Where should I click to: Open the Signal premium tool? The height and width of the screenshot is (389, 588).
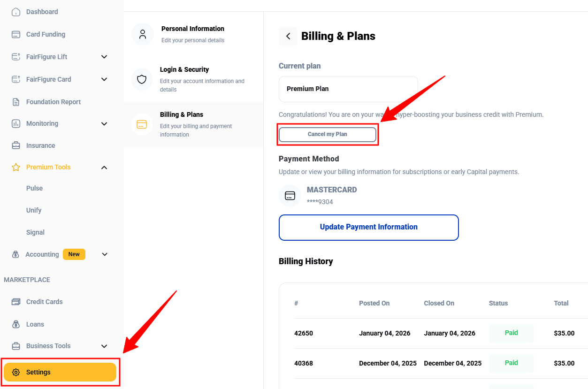[x=35, y=232]
